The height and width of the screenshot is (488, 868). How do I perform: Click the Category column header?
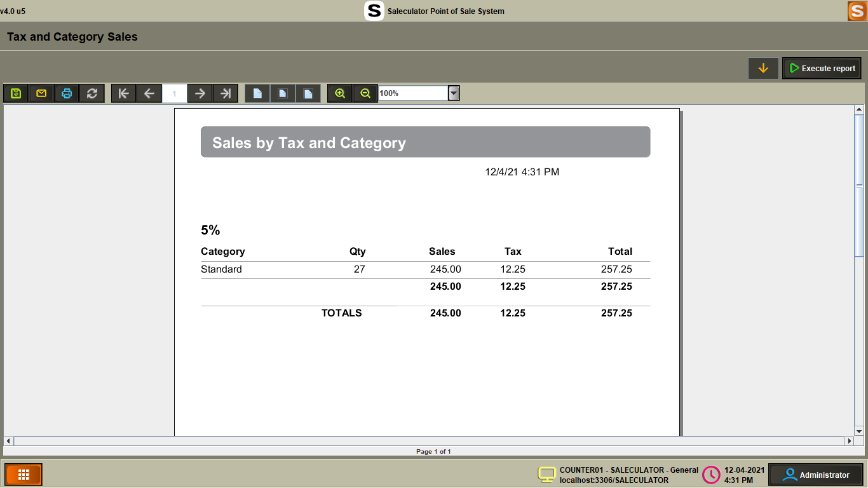click(222, 252)
